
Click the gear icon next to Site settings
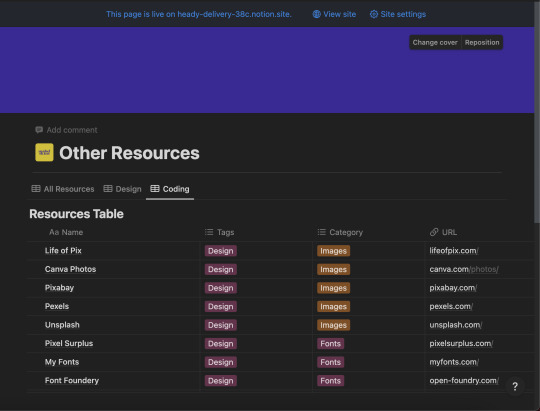point(374,14)
